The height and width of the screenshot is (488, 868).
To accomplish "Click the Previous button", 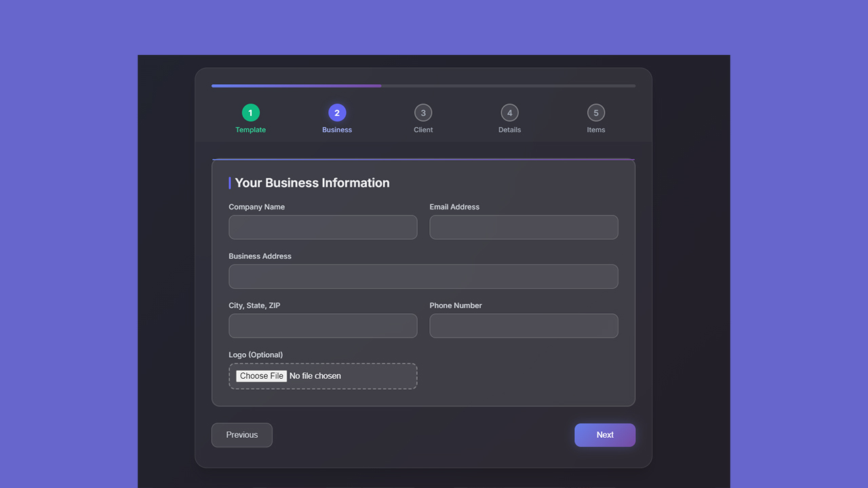I will click(241, 434).
